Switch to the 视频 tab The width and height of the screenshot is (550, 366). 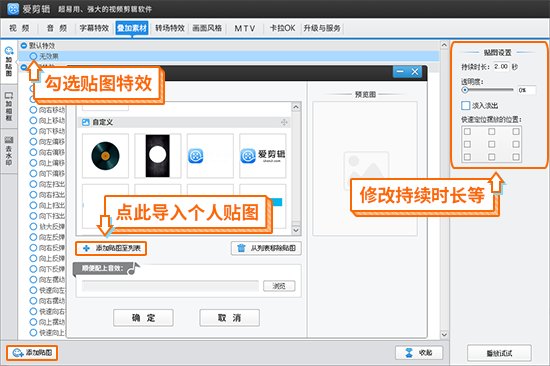tap(19, 28)
